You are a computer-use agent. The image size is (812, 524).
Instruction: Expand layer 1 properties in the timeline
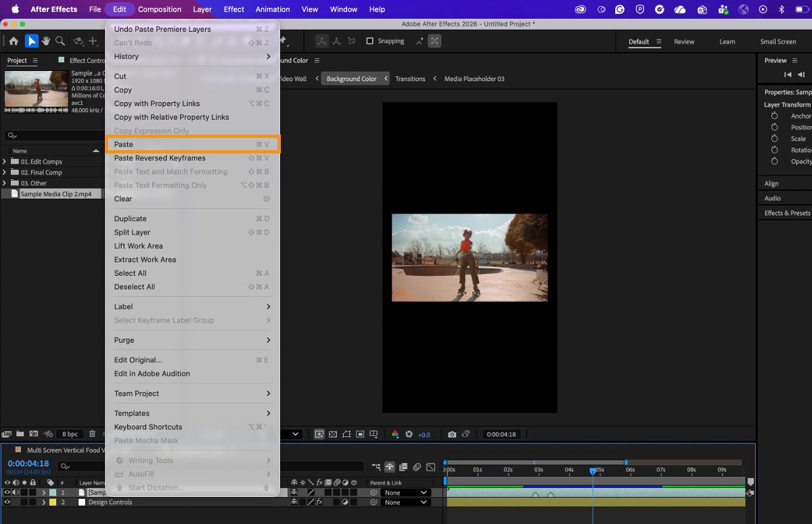44,492
